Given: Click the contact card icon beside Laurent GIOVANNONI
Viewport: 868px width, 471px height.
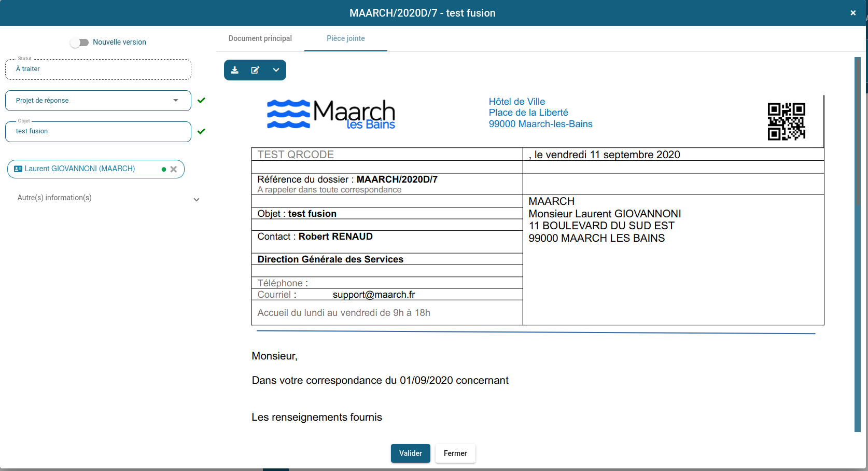Looking at the screenshot, I should click(x=18, y=169).
